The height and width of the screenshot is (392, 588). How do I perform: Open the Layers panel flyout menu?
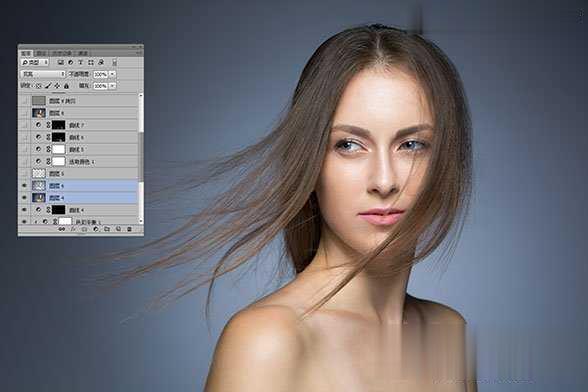(140, 53)
